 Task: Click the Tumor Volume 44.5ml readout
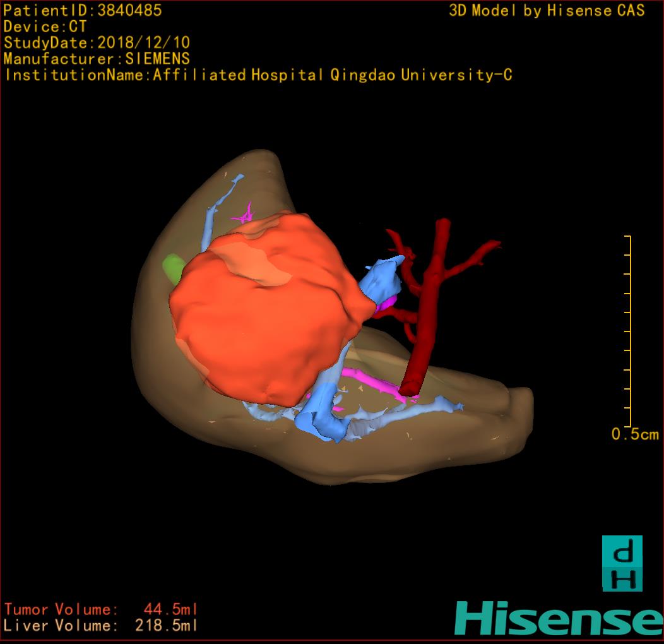pyautogui.click(x=101, y=609)
